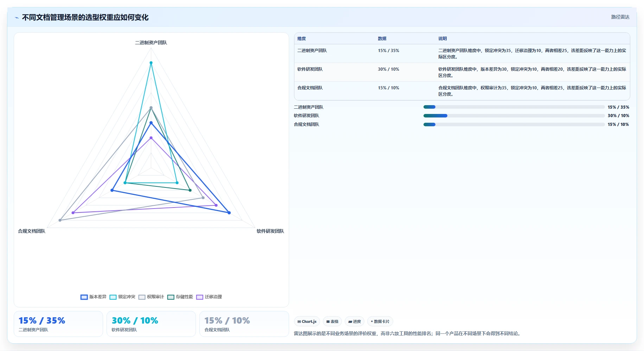This screenshot has height=351, width=644.
Task: Click the 数据卡片 tag
Action: pos(380,321)
